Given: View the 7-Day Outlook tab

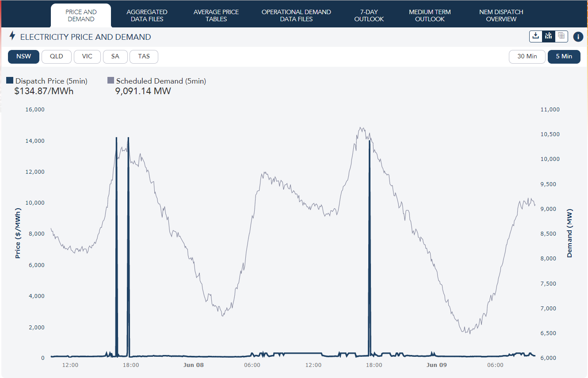Looking at the screenshot, I should tap(369, 15).
